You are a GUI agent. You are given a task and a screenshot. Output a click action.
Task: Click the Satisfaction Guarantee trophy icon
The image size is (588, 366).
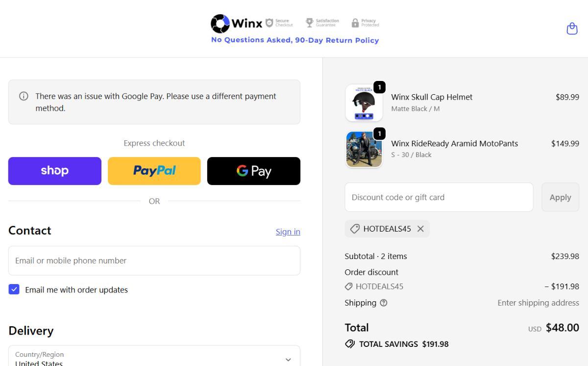(309, 23)
